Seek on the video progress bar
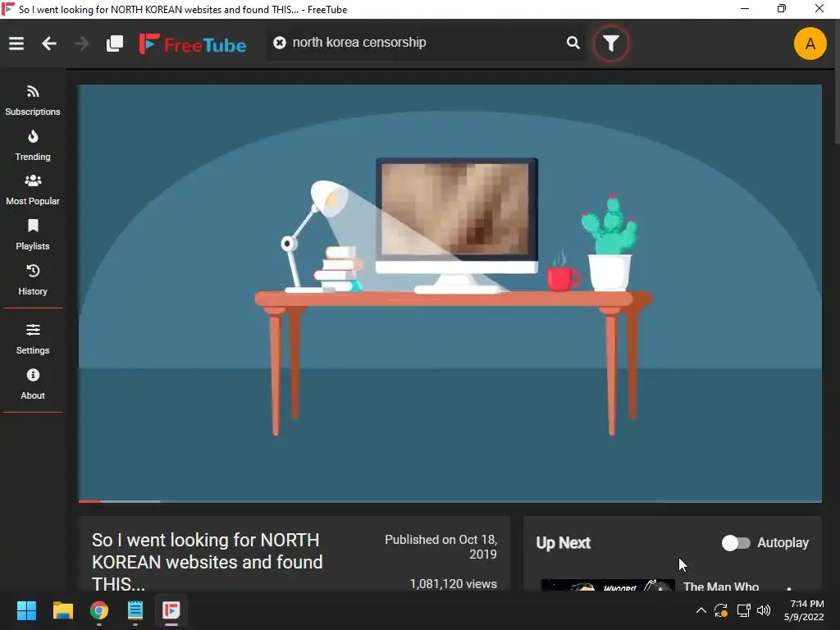 point(450,501)
